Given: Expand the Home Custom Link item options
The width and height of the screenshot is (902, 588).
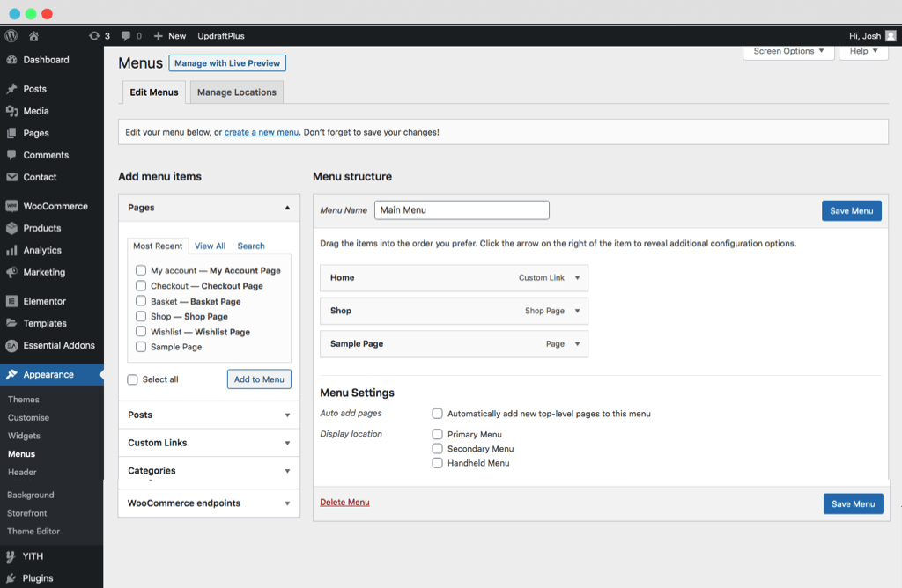Looking at the screenshot, I should [577, 277].
